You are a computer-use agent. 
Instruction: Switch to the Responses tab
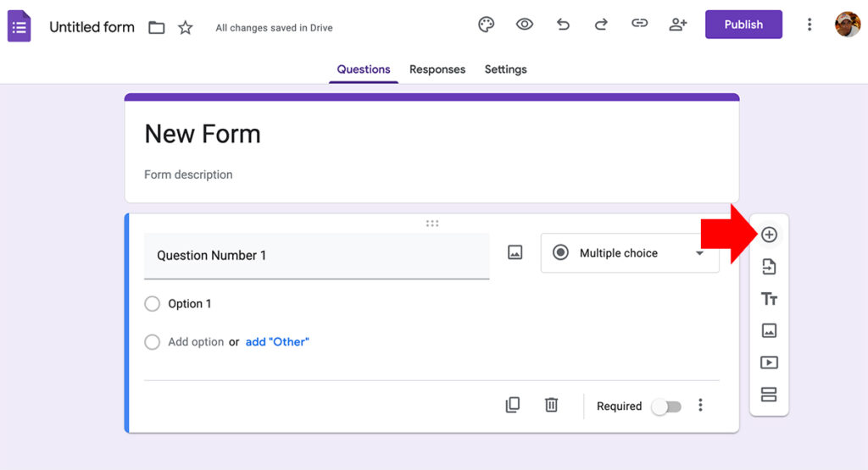coord(437,69)
